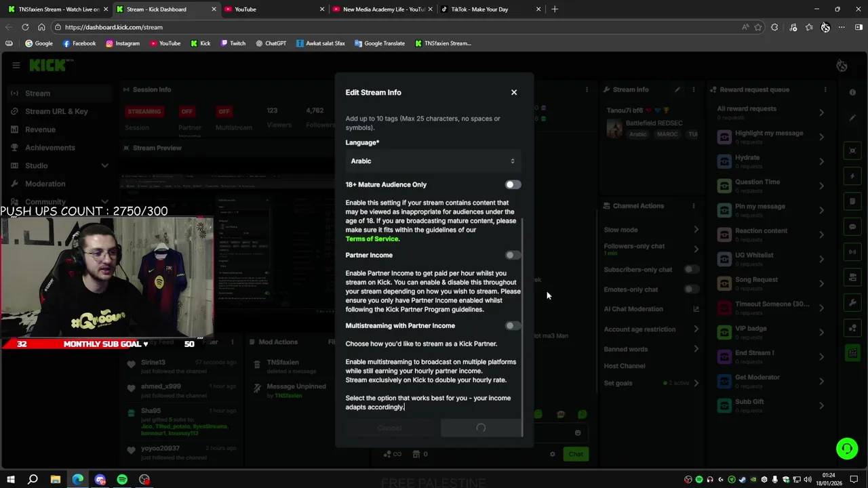
Task: Click the browser address bar
Action: click(400, 27)
